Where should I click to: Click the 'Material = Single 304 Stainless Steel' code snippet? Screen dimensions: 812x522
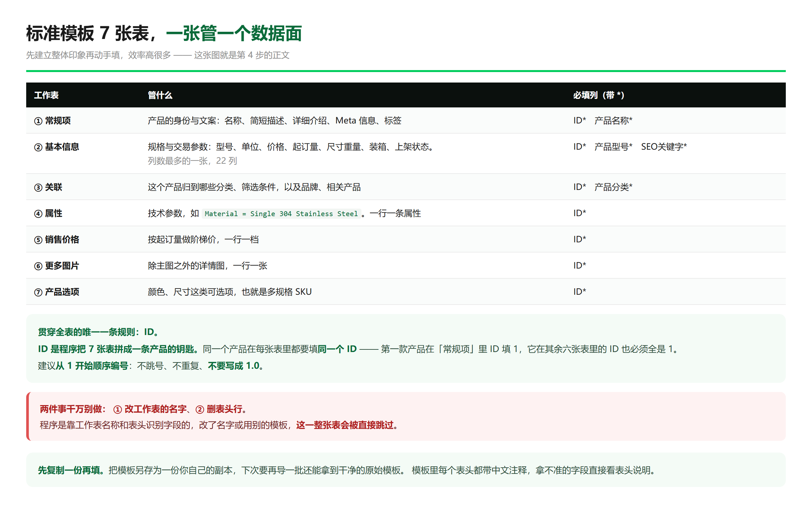pos(281,214)
